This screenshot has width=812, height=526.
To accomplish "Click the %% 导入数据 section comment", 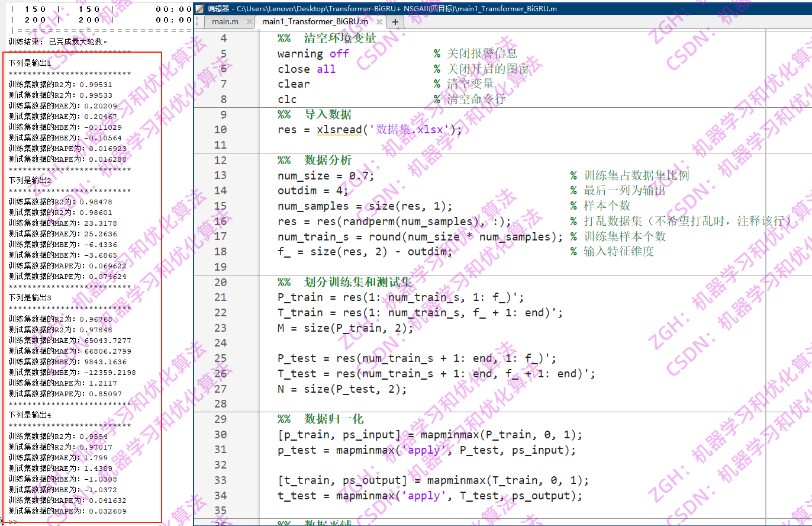I will (x=314, y=114).
